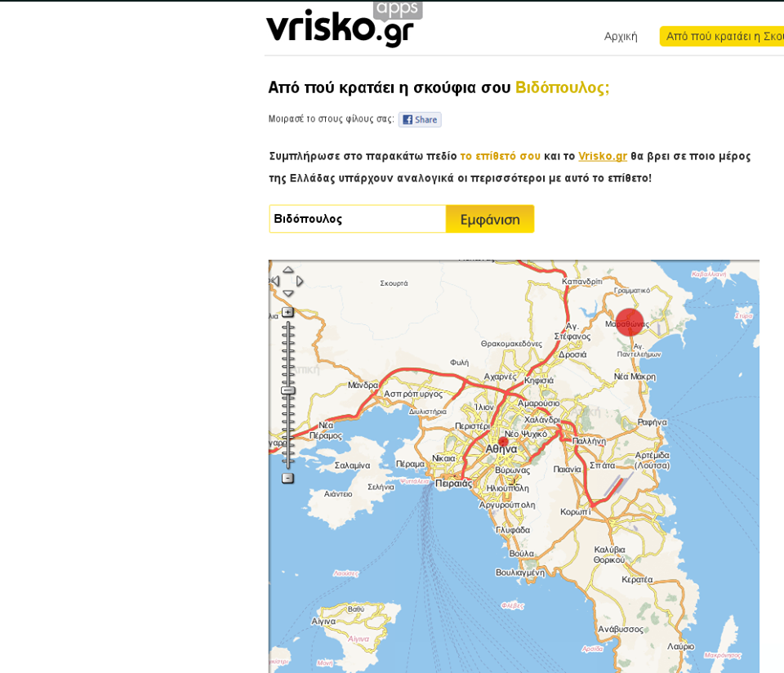Screen dimensions: 784x673
Task: Click the Μοιρασέ το στους φίλους σας text
Action: (331, 119)
